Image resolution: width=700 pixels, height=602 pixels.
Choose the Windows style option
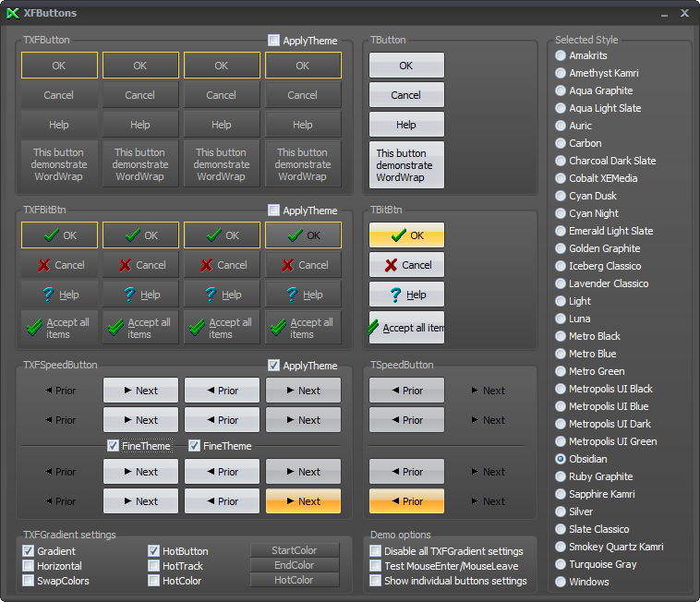coord(561,582)
